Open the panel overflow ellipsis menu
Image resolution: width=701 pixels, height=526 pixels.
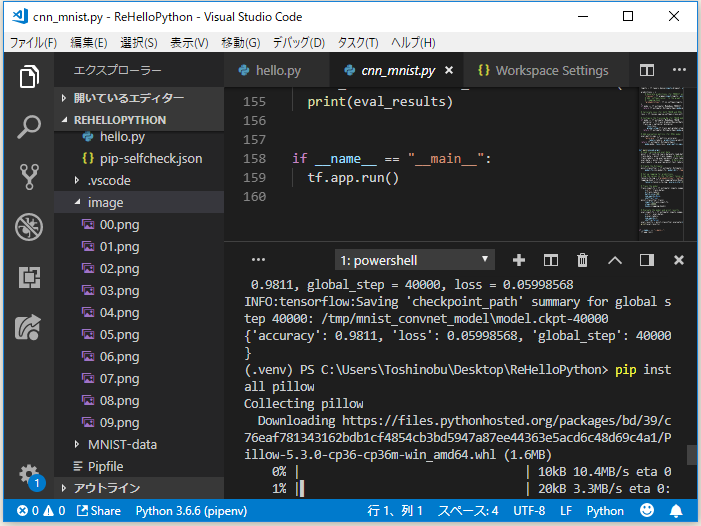[x=258, y=260]
